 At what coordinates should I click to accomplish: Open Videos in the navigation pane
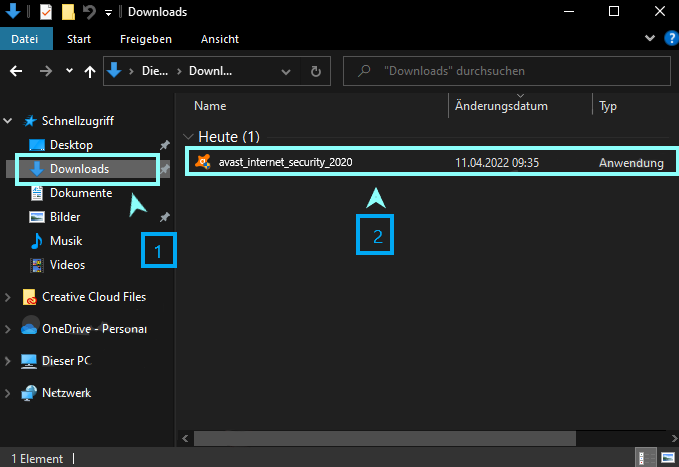coord(68,265)
